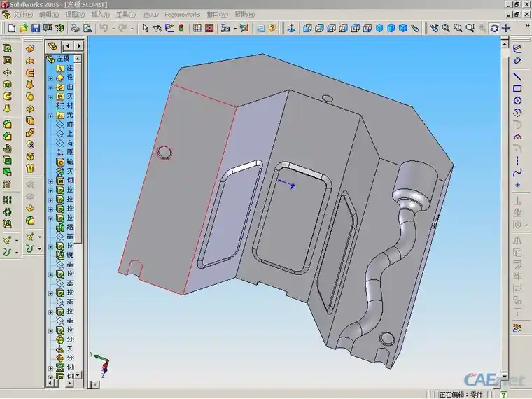Open the IMOLD menu
This screenshot has height=399, width=532.
150,15
